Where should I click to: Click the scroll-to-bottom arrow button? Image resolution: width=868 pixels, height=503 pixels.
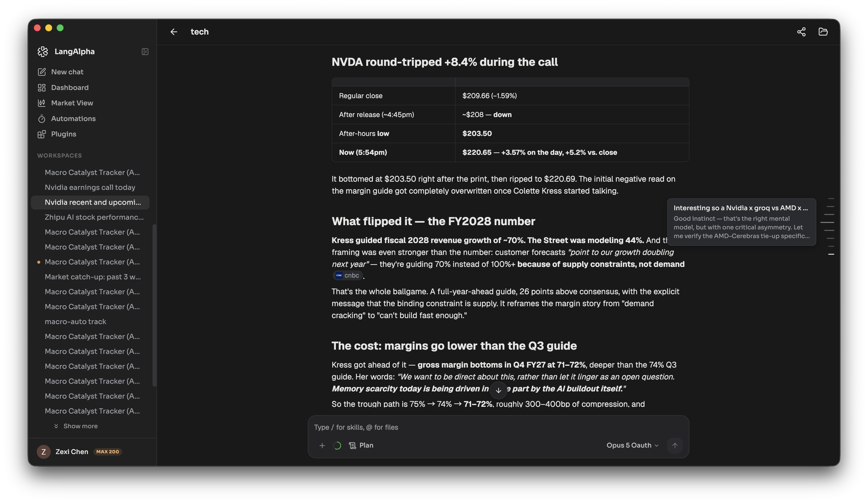click(x=498, y=390)
